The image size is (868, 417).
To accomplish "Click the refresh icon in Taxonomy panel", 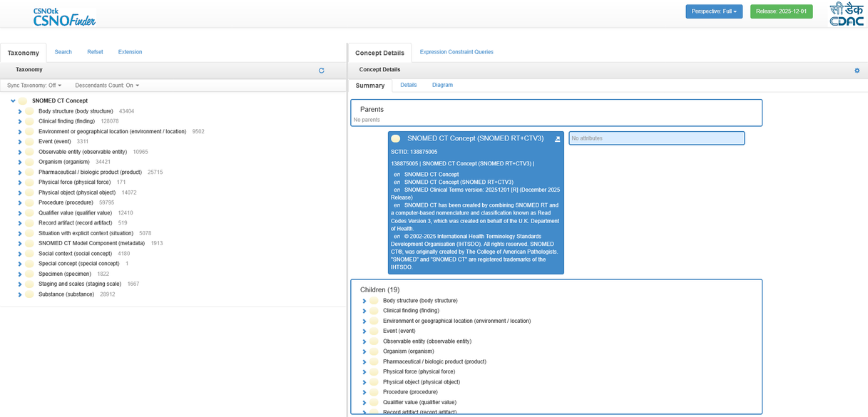I will pos(322,71).
